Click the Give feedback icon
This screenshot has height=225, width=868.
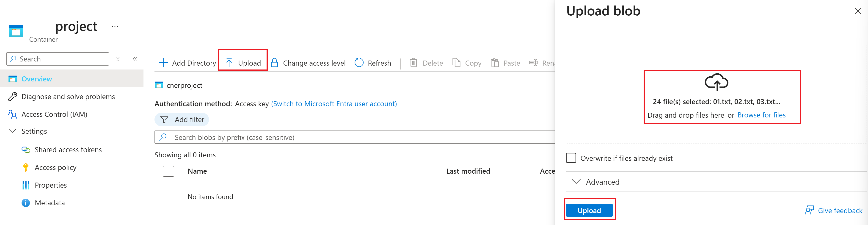coord(809,211)
